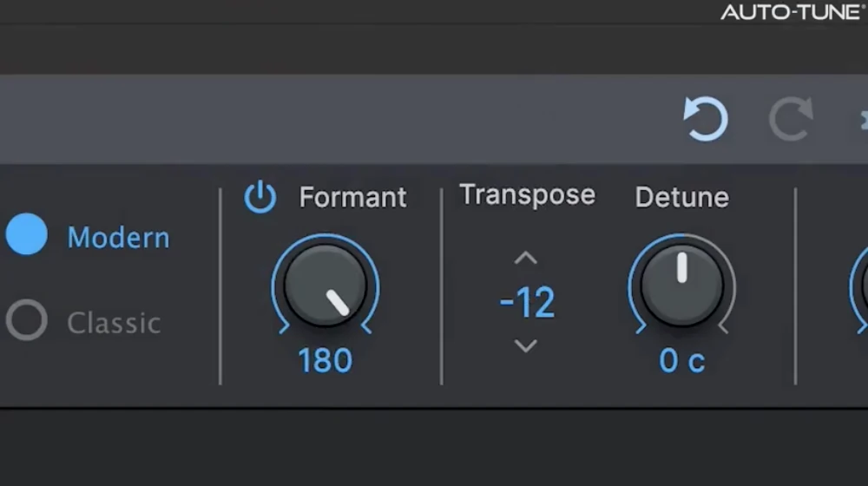This screenshot has width=868, height=486.
Task: Click the greyed-out Redo arrow icon
Action: (792, 118)
